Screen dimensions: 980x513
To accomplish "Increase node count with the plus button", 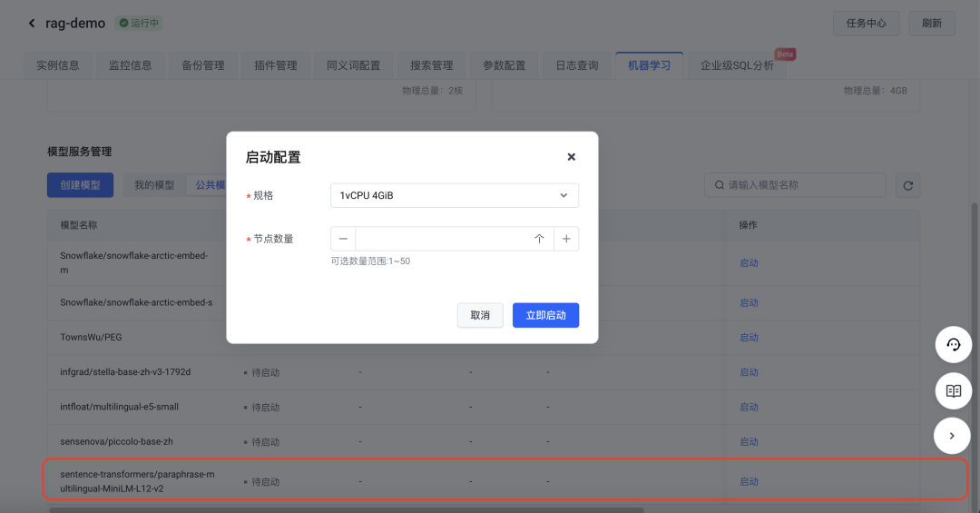I will 566,239.
